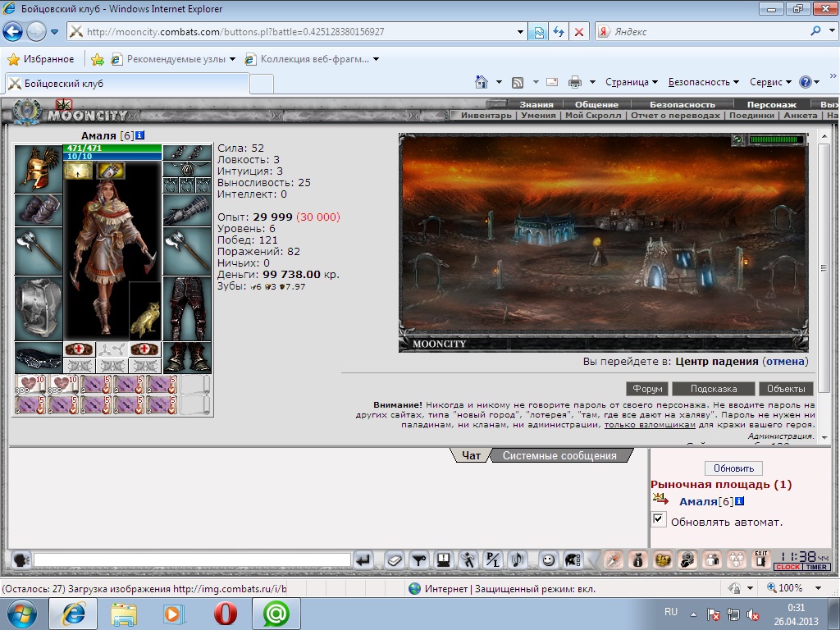This screenshot has height=630, width=840.
Task: Expand the address bar URL dropdown
Action: 520,32
